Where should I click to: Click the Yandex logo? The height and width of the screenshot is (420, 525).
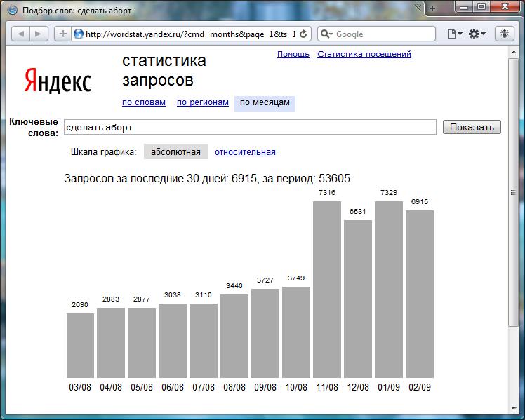click(x=58, y=80)
